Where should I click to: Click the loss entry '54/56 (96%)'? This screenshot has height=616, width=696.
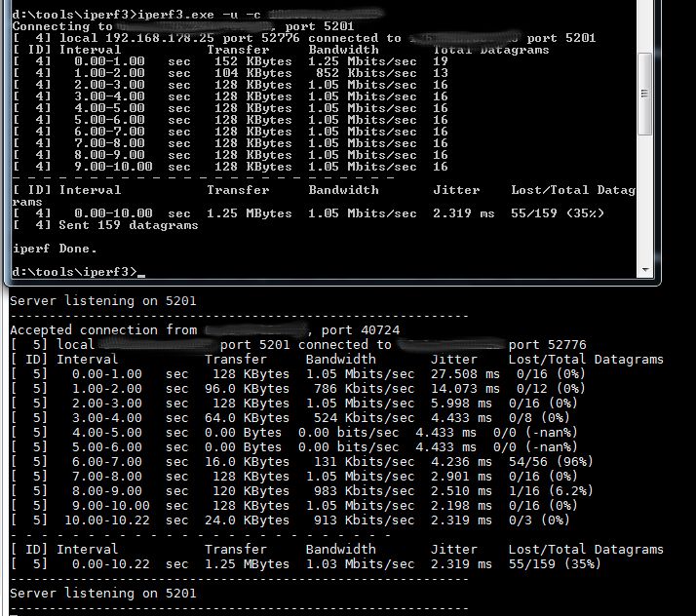[551, 462]
